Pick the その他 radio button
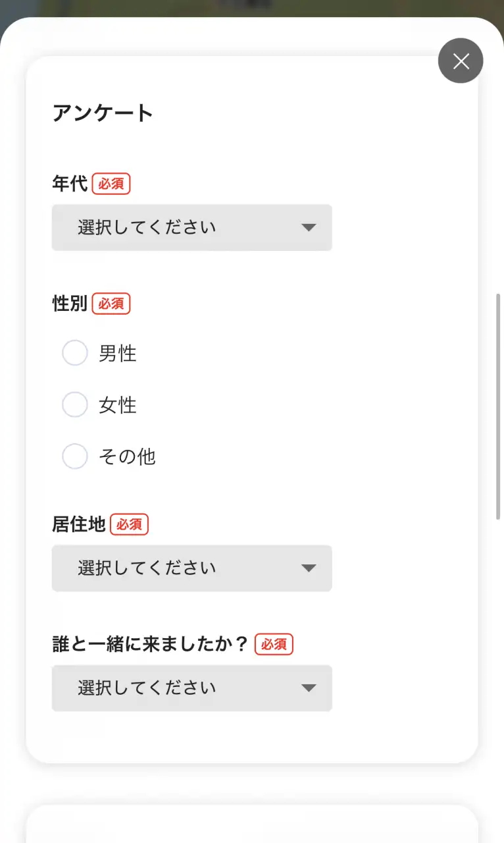Screen dimensions: 504x843 pos(75,456)
